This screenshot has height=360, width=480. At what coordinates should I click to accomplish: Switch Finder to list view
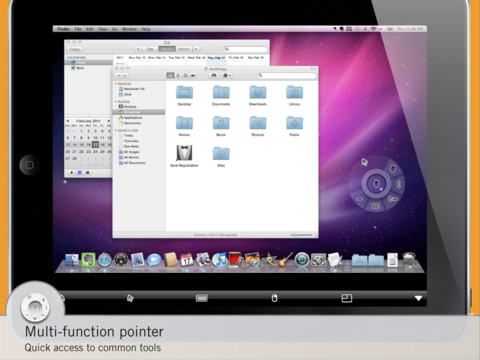[x=178, y=75]
